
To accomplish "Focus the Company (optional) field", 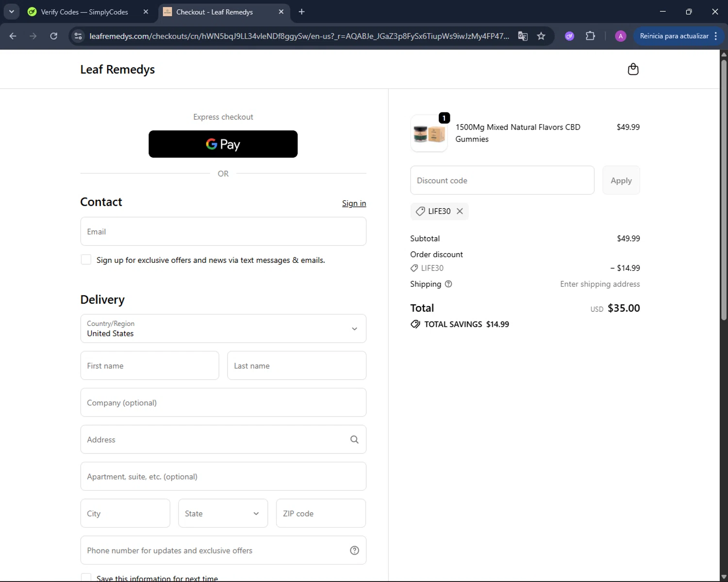I will [x=223, y=403].
